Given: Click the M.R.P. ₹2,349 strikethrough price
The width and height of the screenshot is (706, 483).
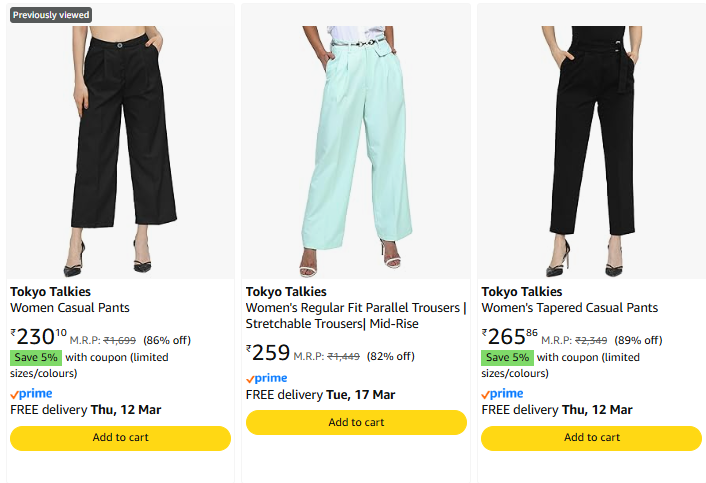Looking at the screenshot, I should pyautogui.click(x=590, y=340).
